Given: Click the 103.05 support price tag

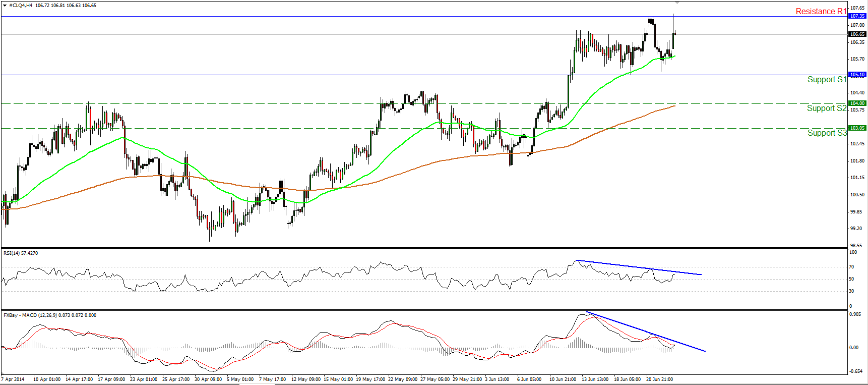Looking at the screenshot, I should 857,128.
